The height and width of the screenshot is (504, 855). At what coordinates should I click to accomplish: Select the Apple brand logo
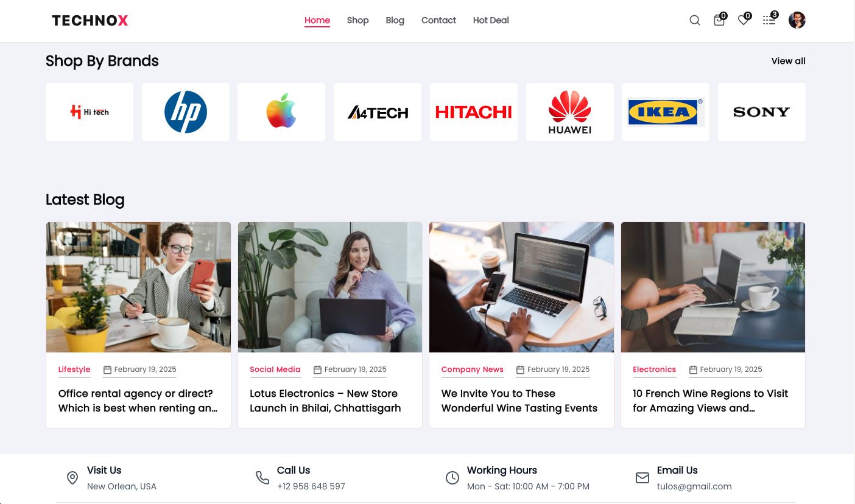[281, 112]
